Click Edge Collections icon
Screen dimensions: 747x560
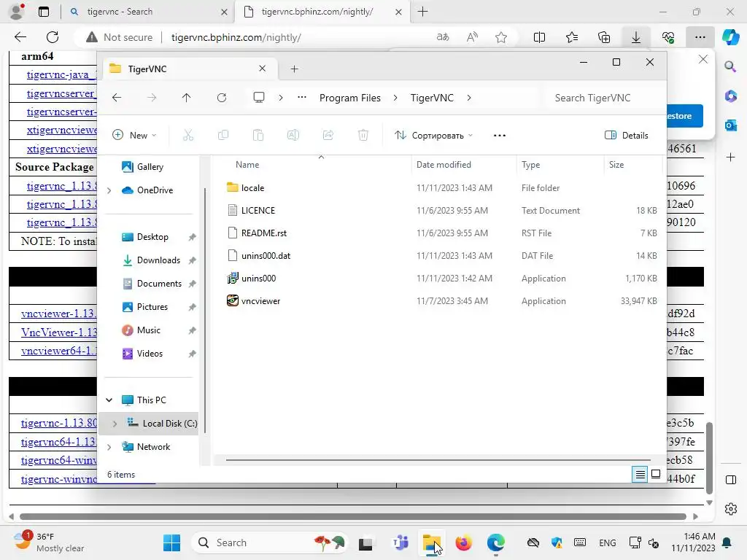click(603, 37)
